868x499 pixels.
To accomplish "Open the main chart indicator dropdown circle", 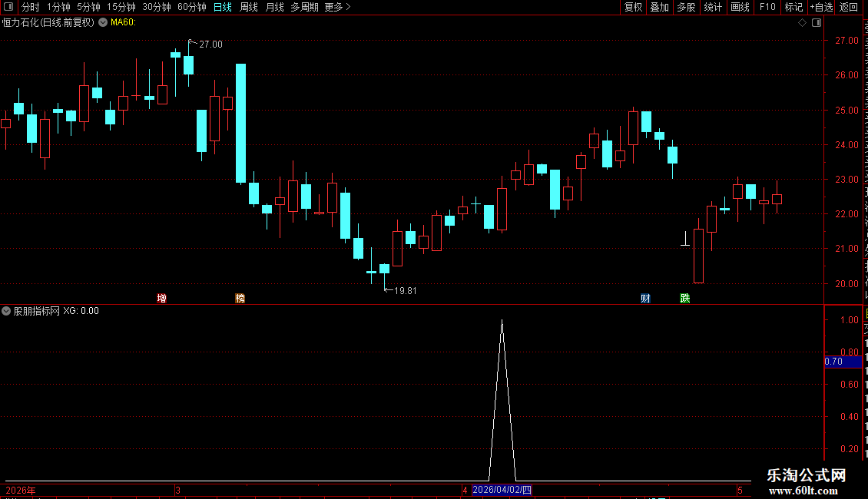I will point(103,23).
